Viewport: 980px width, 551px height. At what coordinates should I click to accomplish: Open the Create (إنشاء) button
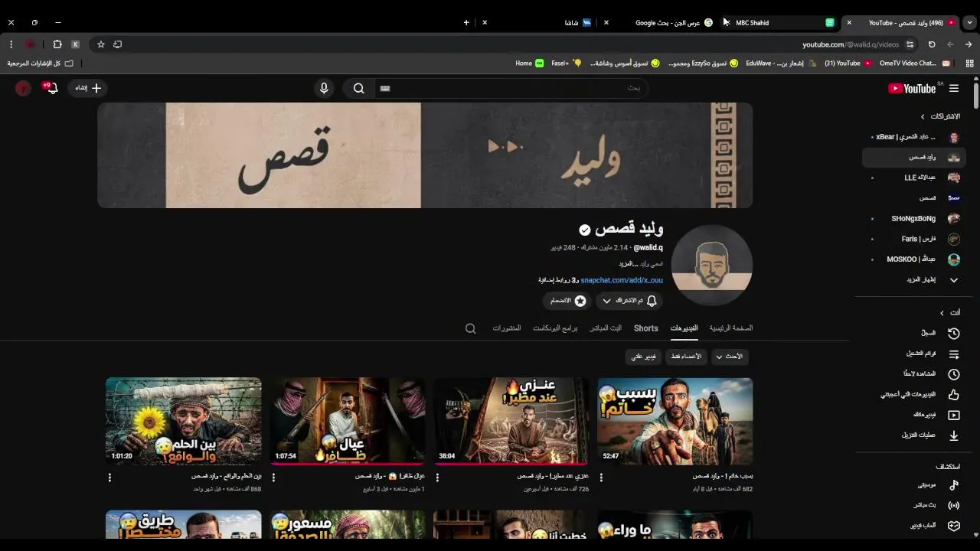(87, 88)
